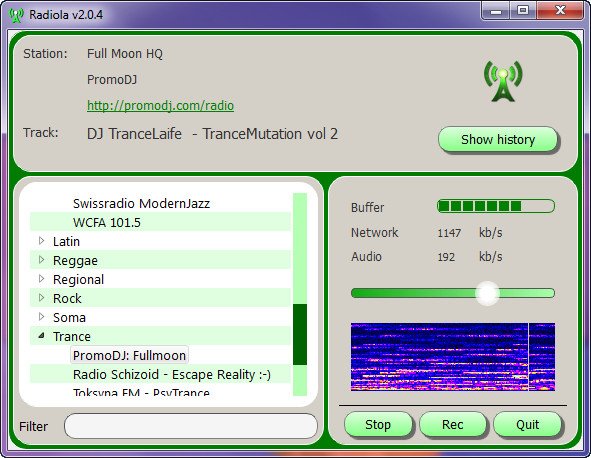Viewport: 591px width, 458px height.
Task: Expand the Rock genre node
Action: 41,298
